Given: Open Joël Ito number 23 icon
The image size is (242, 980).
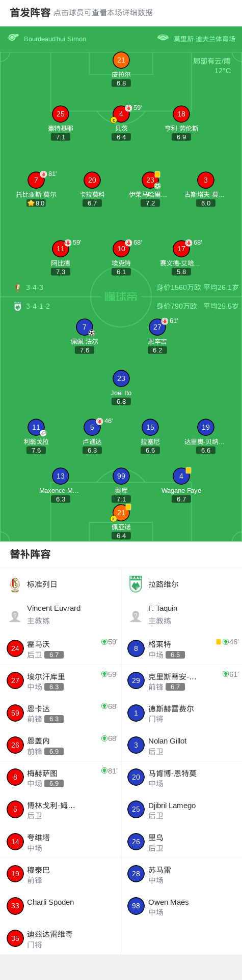Looking at the screenshot, I should click(x=121, y=378).
